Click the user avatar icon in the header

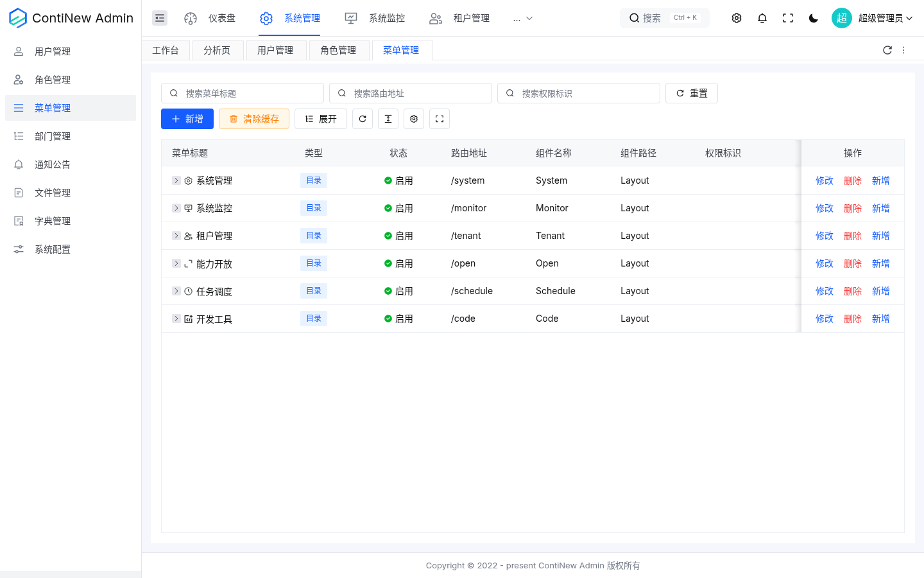[x=842, y=18]
